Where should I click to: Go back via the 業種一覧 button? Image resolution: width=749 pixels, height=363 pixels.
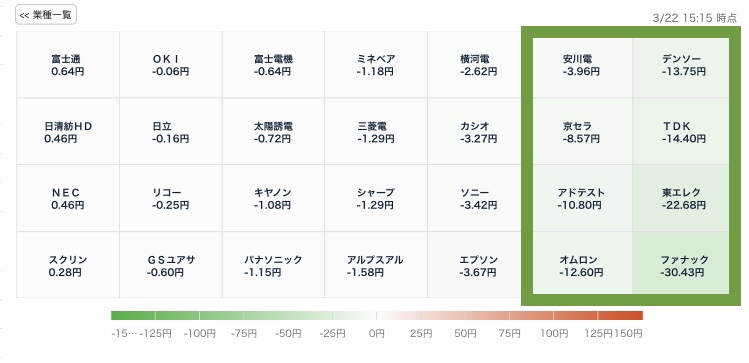pyautogui.click(x=46, y=15)
